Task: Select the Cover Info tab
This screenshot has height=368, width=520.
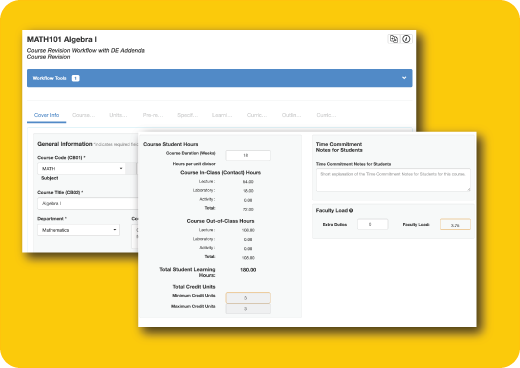Action: tap(46, 115)
